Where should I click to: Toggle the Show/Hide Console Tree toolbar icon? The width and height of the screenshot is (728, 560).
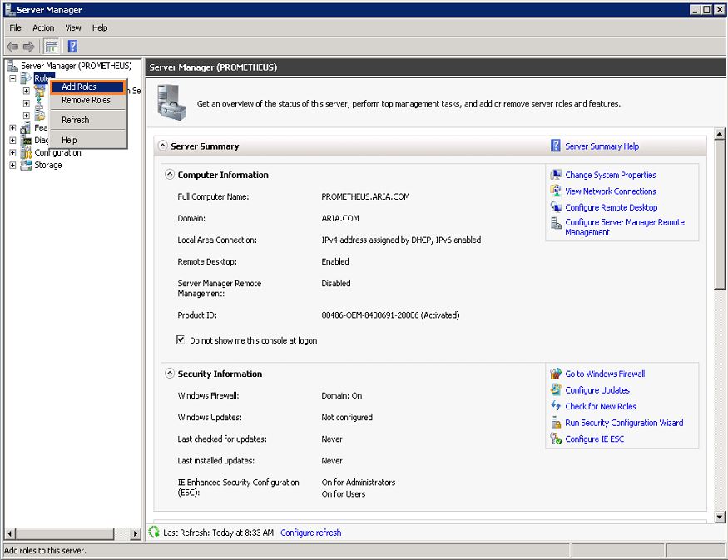click(x=51, y=47)
